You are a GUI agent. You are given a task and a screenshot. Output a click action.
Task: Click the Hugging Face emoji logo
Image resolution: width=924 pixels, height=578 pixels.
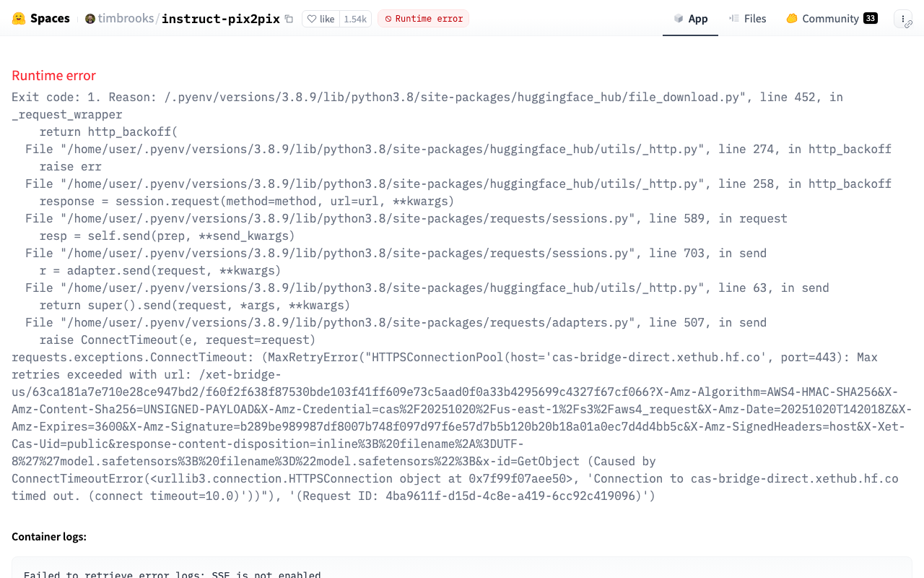coord(19,19)
